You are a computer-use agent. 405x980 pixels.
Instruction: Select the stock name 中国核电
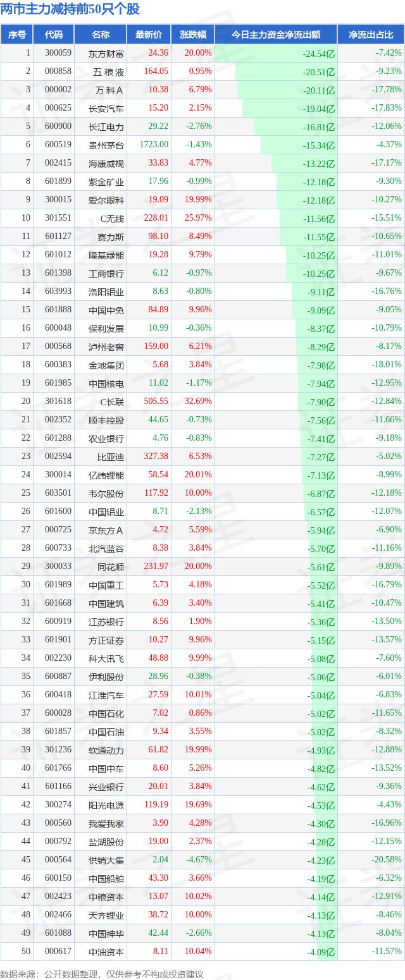point(106,383)
